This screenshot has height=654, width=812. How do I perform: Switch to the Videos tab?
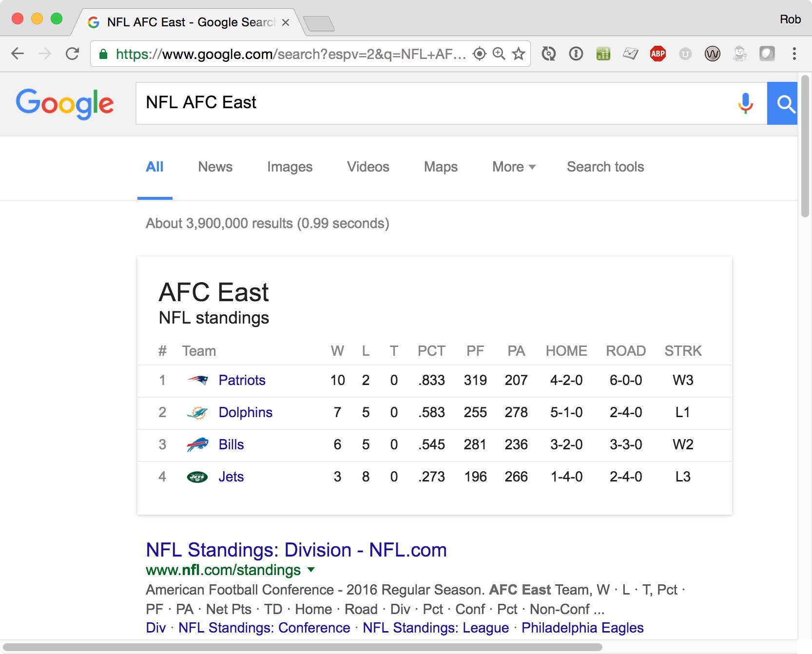pyautogui.click(x=368, y=167)
